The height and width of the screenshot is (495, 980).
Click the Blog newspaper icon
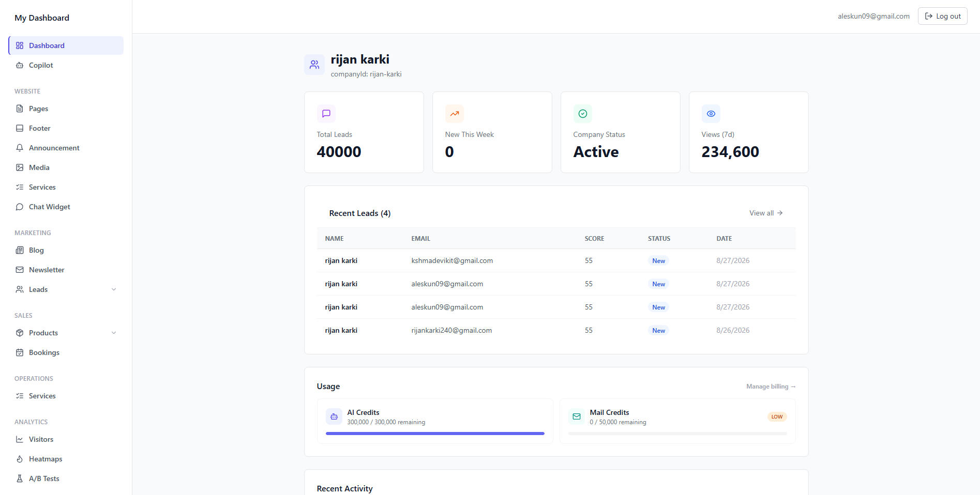[20, 250]
